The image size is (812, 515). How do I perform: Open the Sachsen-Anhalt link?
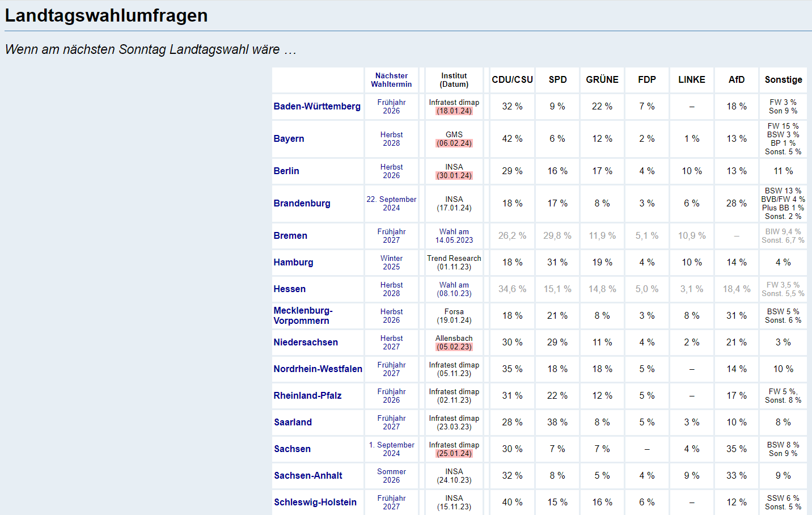[x=308, y=476]
